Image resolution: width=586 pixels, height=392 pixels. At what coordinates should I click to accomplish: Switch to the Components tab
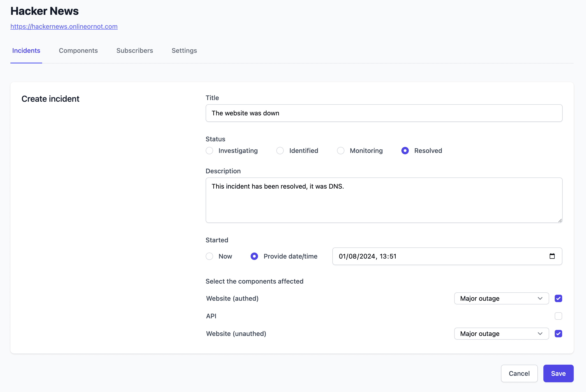click(78, 51)
